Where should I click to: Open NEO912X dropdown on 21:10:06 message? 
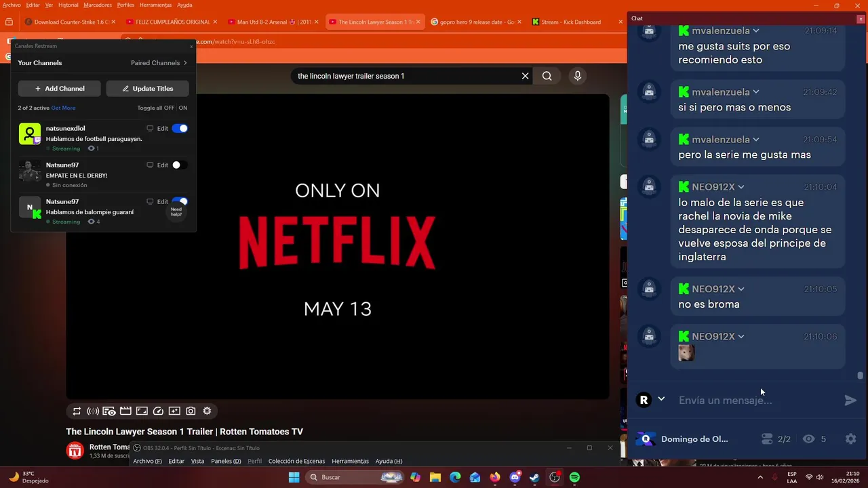coord(741,337)
